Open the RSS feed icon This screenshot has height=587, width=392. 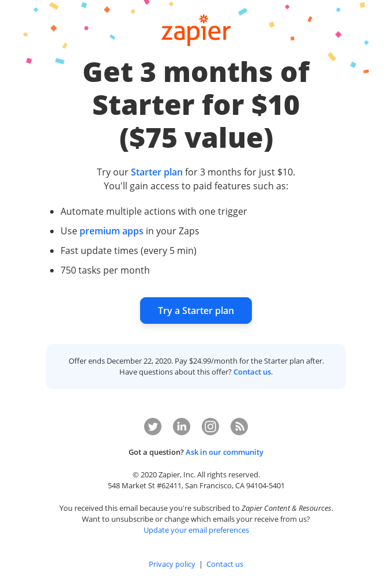239,427
